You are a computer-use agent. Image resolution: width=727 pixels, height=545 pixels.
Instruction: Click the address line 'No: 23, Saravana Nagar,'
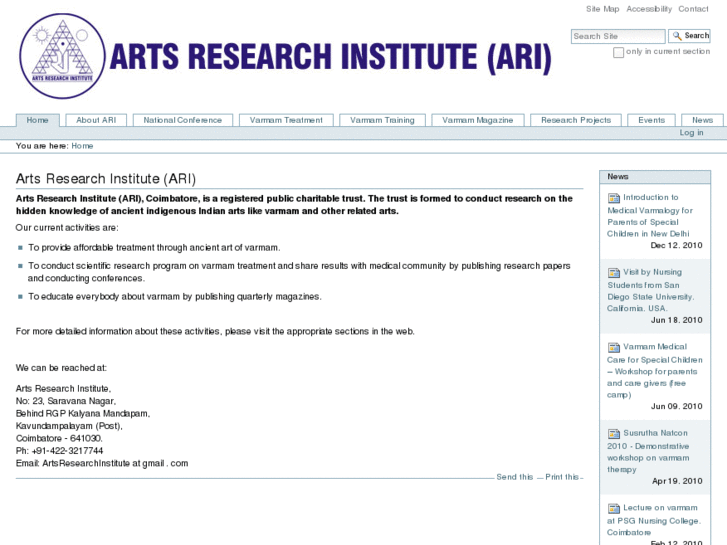pos(66,401)
